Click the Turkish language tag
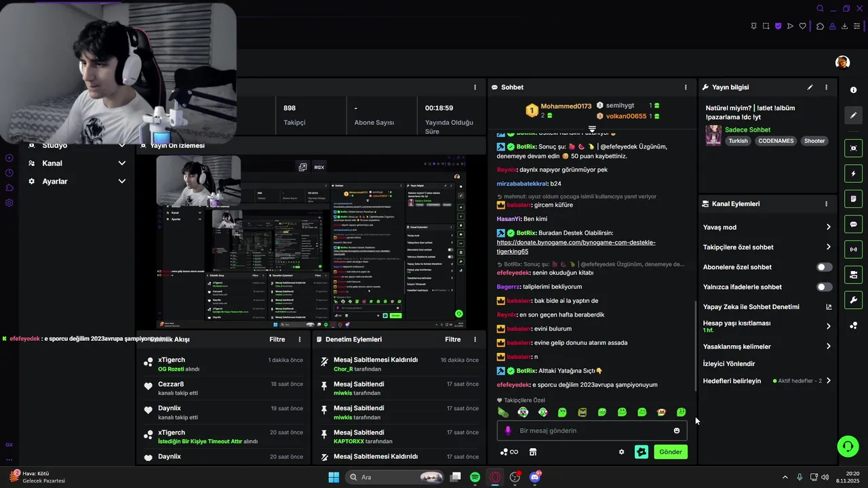The width and height of the screenshot is (868, 488). coord(738,141)
